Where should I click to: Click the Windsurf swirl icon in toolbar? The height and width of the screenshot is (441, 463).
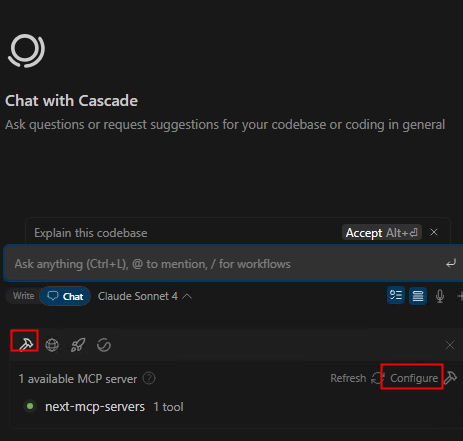[x=104, y=345]
